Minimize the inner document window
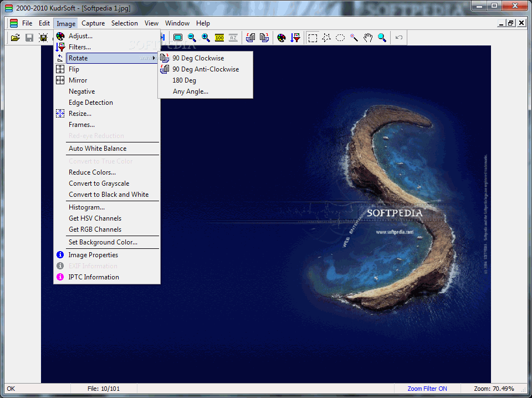This screenshot has width=532, height=398. (x=502, y=23)
